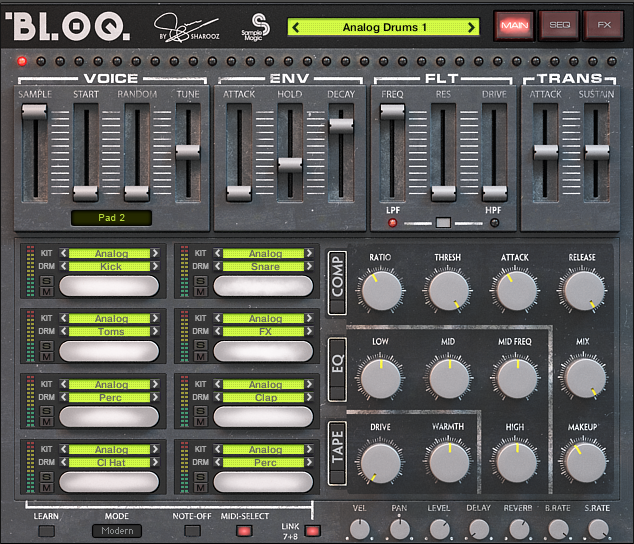The height and width of the screenshot is (544, 634).
Task: Click the compressor THRESH knob
Action: click(x=447, y=291)
